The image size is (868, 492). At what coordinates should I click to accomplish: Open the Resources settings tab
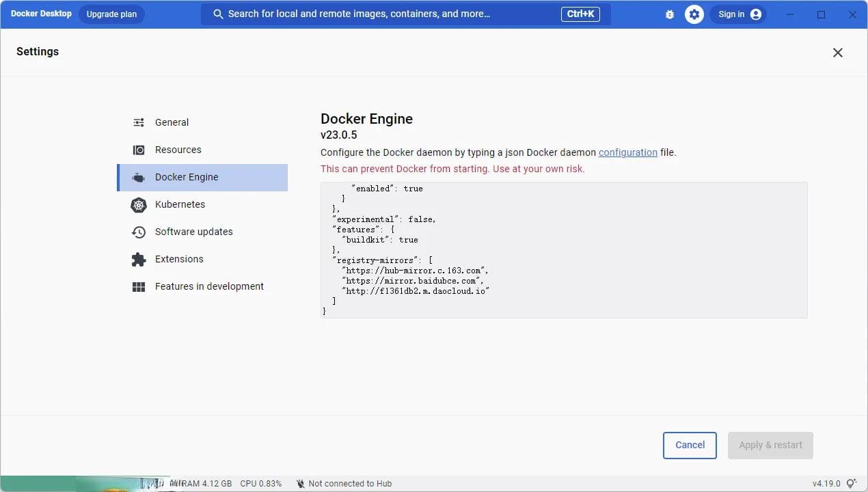pyautogui.click(x=202, y=150)
